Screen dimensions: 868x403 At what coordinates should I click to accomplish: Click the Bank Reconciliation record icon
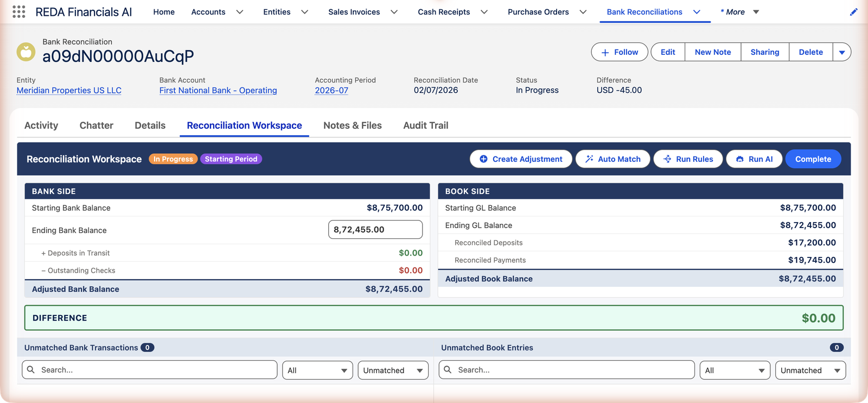click(x=25, y=52)
